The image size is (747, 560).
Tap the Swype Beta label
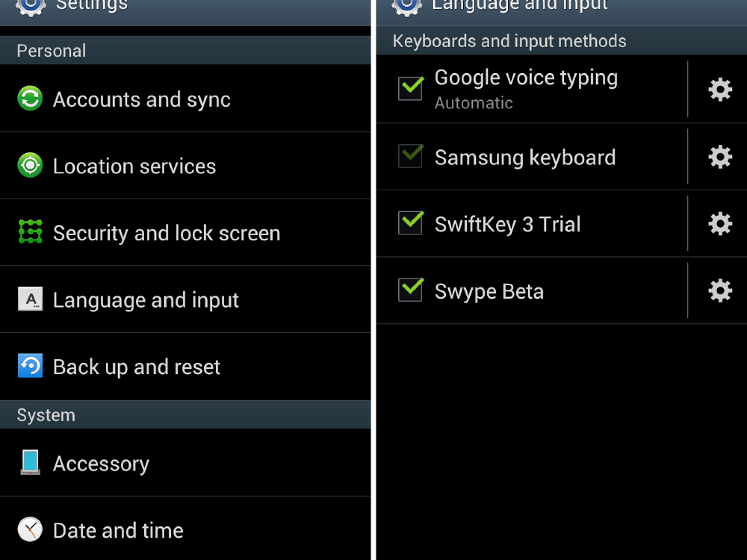click(489, 291)
